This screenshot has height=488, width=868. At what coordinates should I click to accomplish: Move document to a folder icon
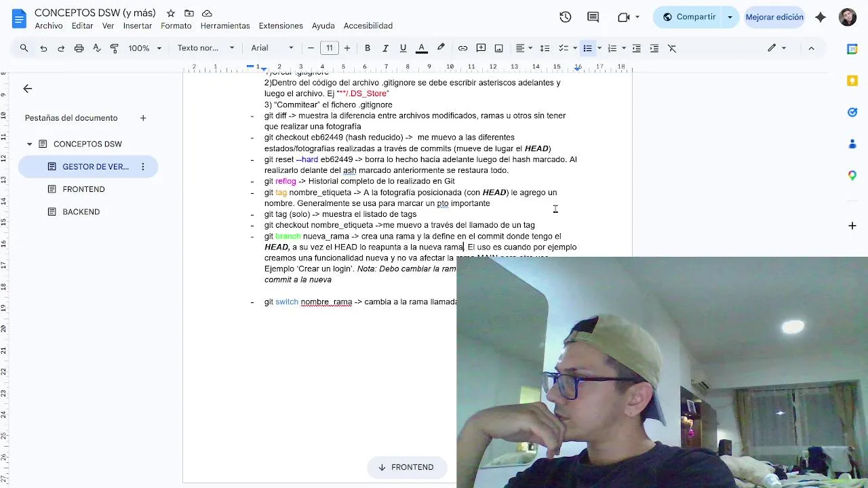[189, 14]
